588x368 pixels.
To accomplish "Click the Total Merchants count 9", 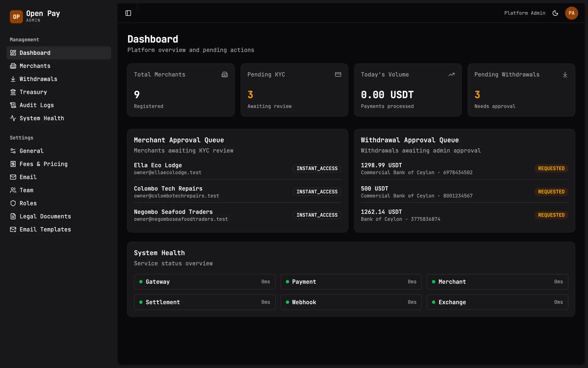I will click(137, 95).
